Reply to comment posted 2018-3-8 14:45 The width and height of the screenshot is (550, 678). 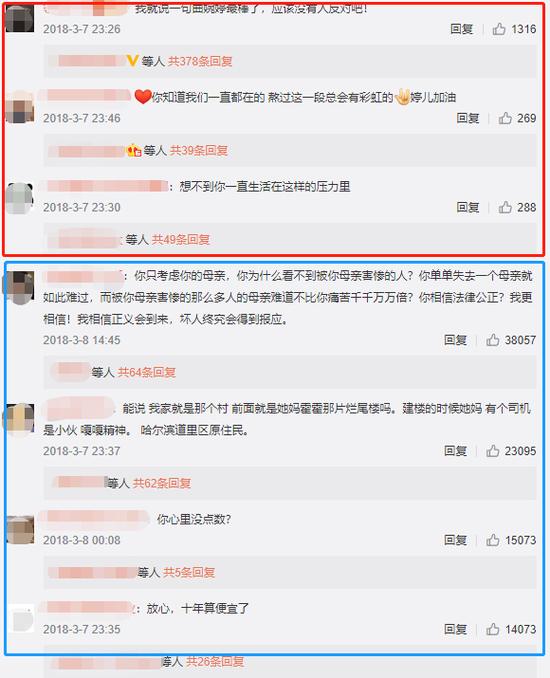[x=455, y=340]
